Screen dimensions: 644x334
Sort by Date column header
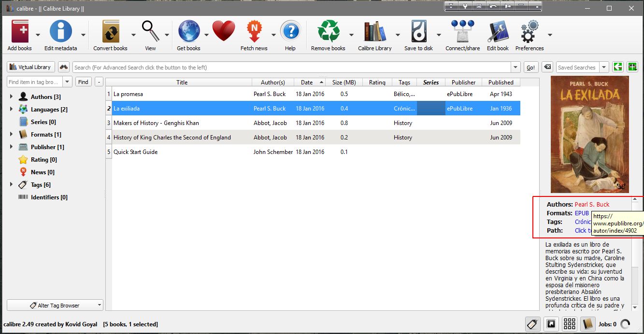tap(309, 82)
